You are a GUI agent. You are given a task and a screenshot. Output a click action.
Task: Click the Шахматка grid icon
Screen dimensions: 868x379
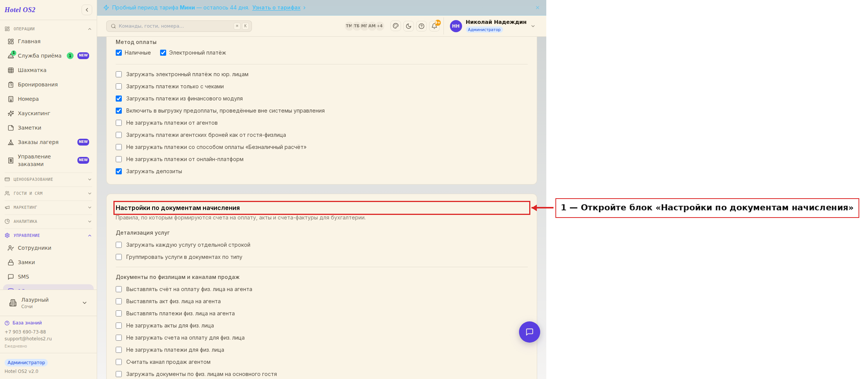click(11, 70)
